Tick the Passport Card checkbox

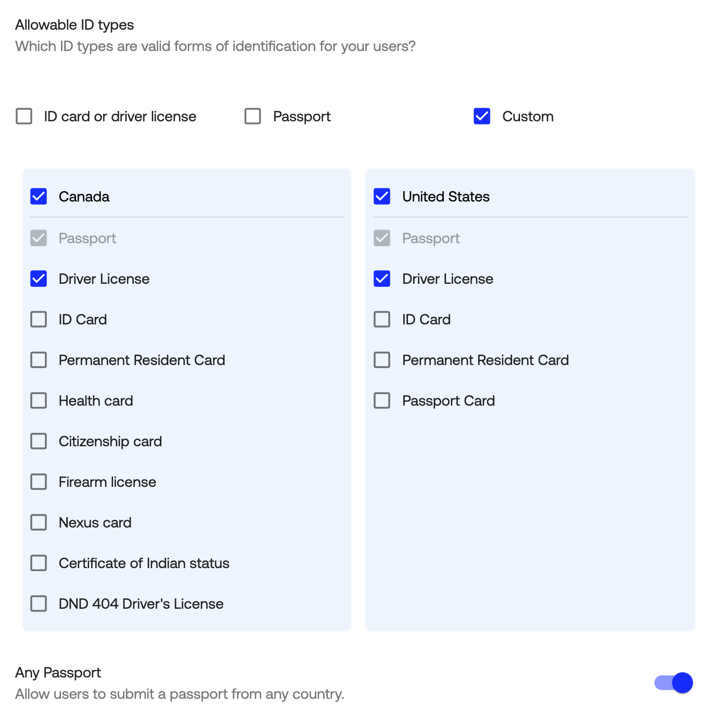tap(382, 400)
